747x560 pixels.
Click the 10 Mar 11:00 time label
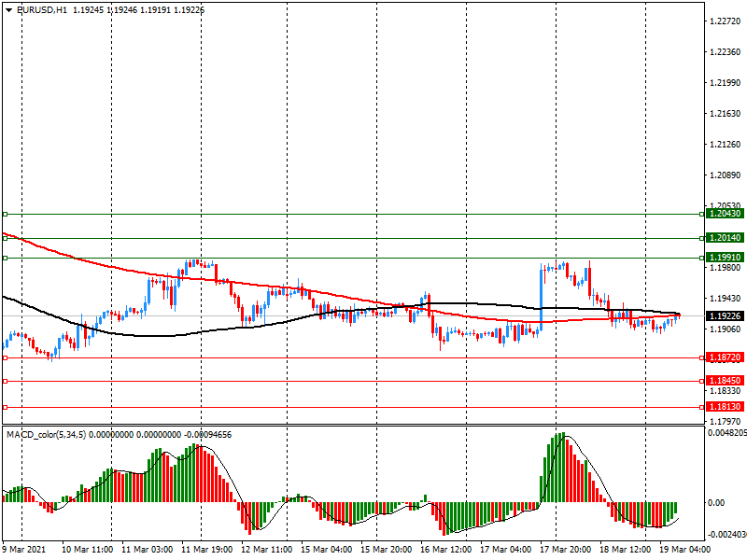coord(87,549)
